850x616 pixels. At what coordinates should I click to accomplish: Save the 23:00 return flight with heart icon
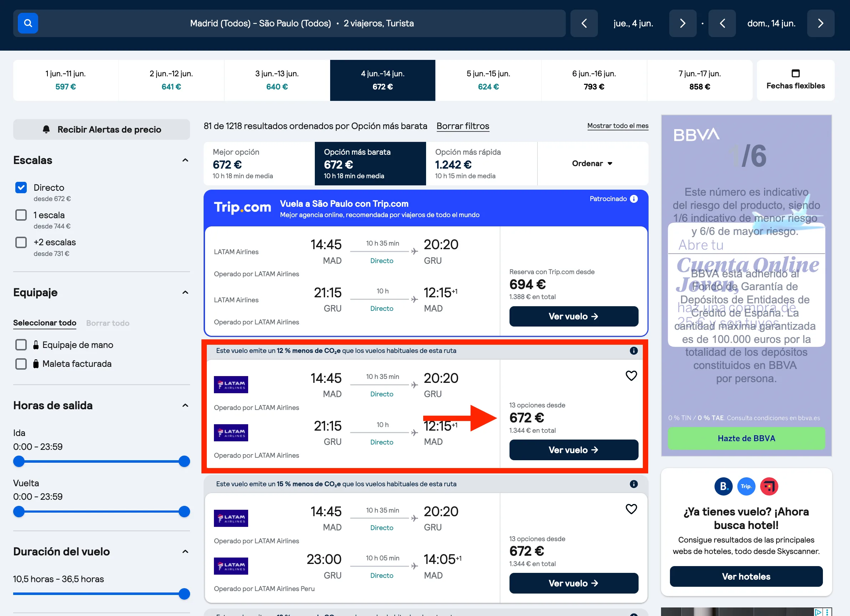pos(631,509)
